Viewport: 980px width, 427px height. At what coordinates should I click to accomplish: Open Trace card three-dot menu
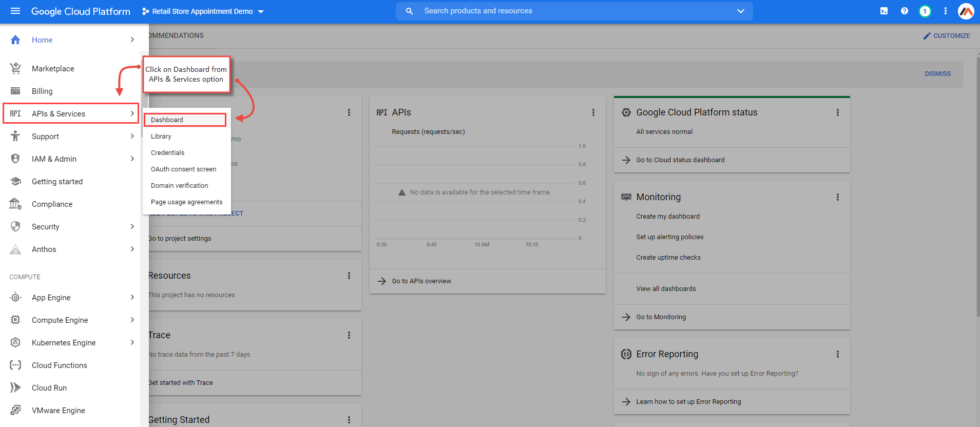tap(349, 335)
